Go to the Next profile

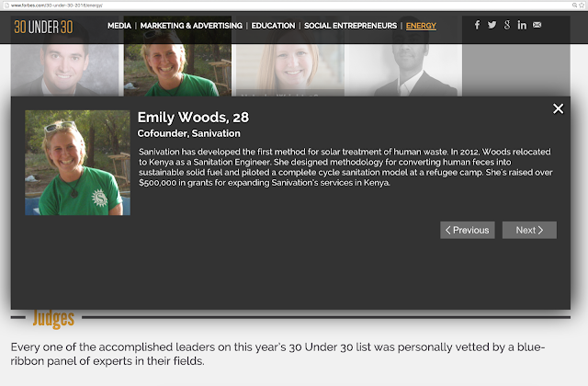[x=529, y=230]
